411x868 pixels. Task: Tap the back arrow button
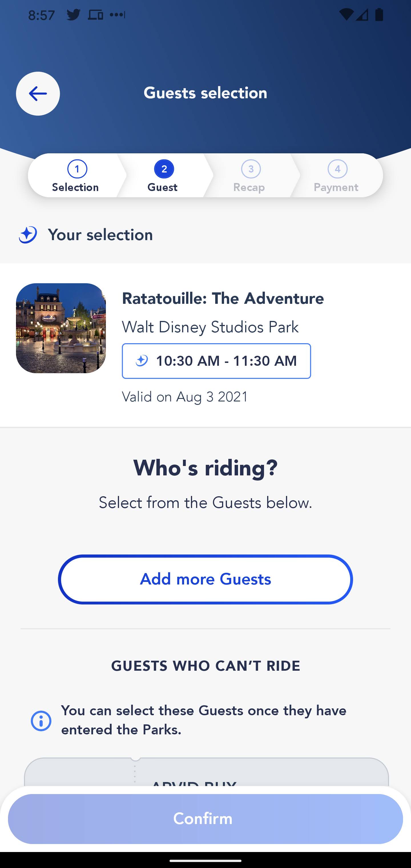[x=38, y=94]
